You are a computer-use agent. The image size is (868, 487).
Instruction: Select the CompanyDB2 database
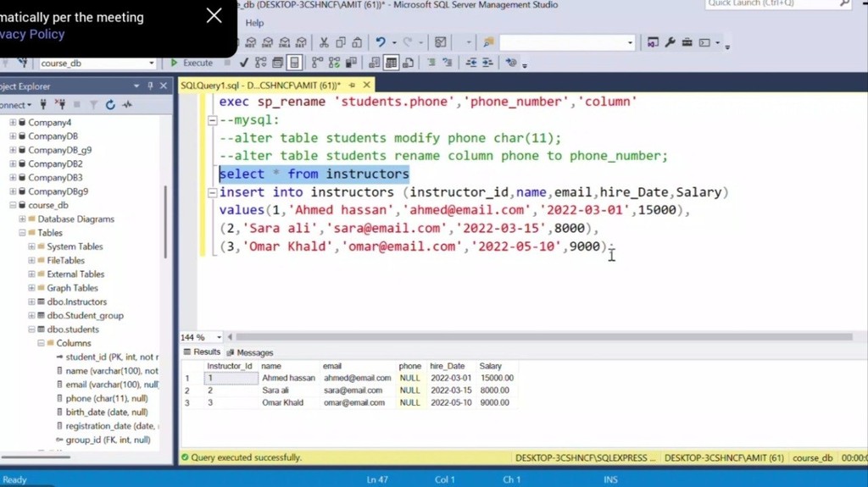coord(55,163)
